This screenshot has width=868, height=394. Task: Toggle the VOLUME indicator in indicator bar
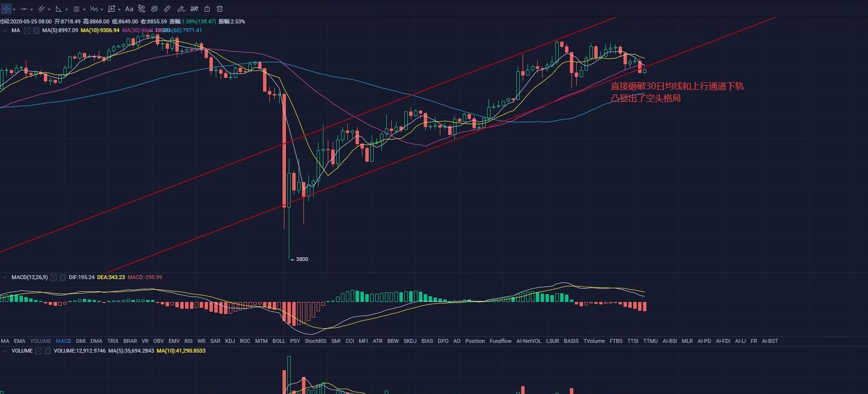[40, 341]
